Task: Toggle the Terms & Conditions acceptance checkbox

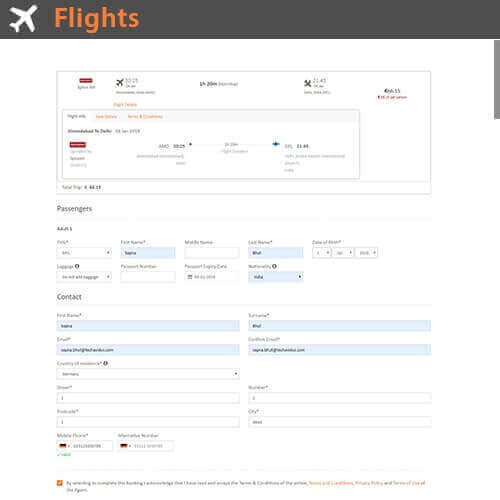Action: coord(60,483)
